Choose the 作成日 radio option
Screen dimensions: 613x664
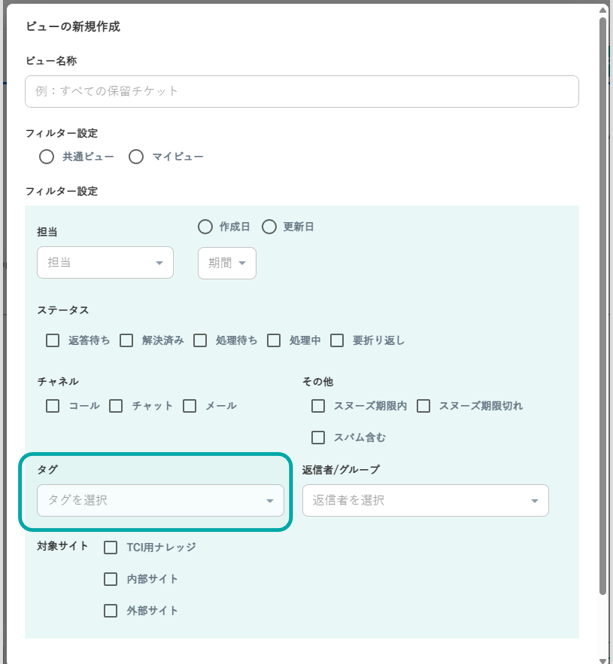pos(206,227)
